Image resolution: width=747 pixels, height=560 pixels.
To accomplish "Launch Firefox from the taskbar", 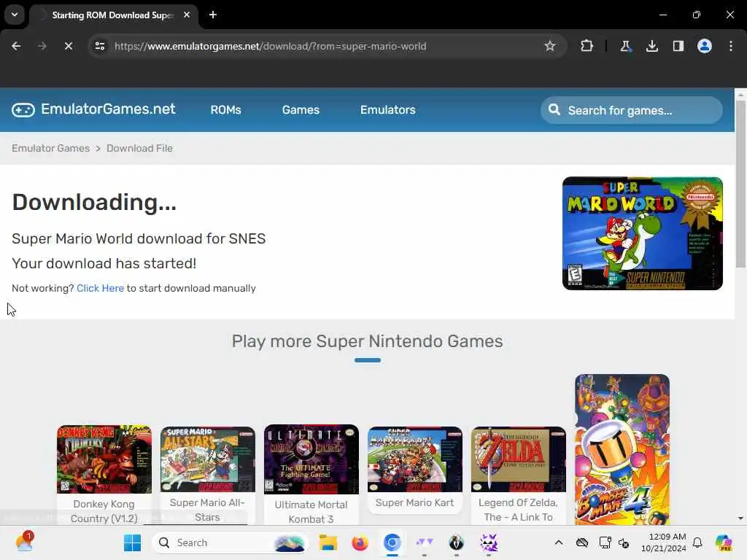I will pos(360,542).
